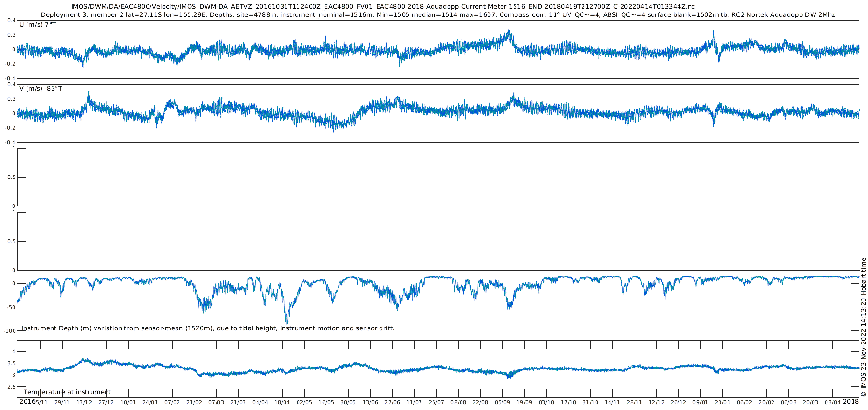The height and width of the screenshot is (410, 868).
Task: Click the '2016' year label on the time axis
Action: (x=27, y=401)
